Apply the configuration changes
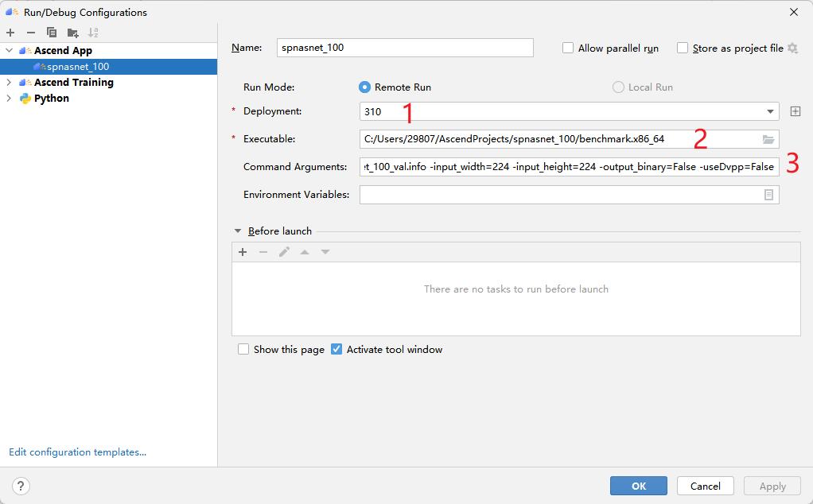 pos(771,486)
